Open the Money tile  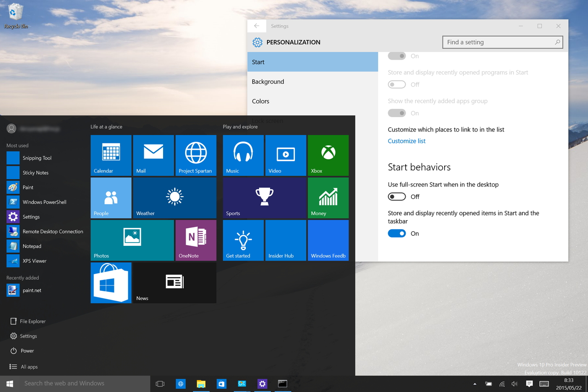(x=328, y=198)
